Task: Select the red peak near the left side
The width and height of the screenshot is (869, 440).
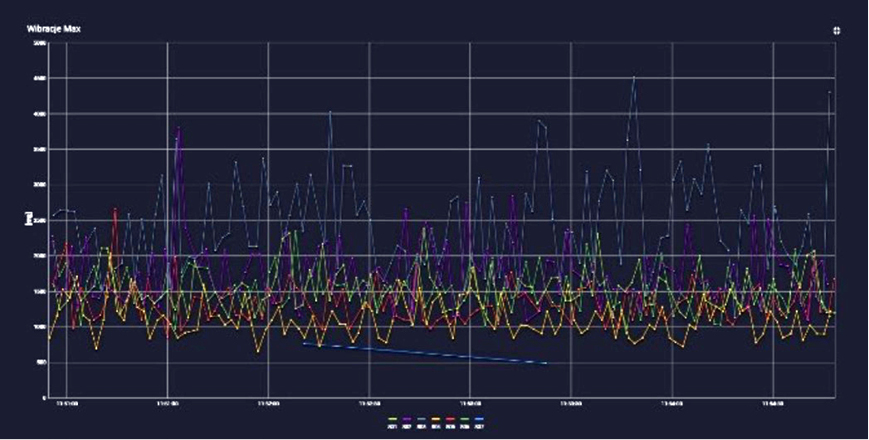Action: pyautogui.click(x=115, y=209)
